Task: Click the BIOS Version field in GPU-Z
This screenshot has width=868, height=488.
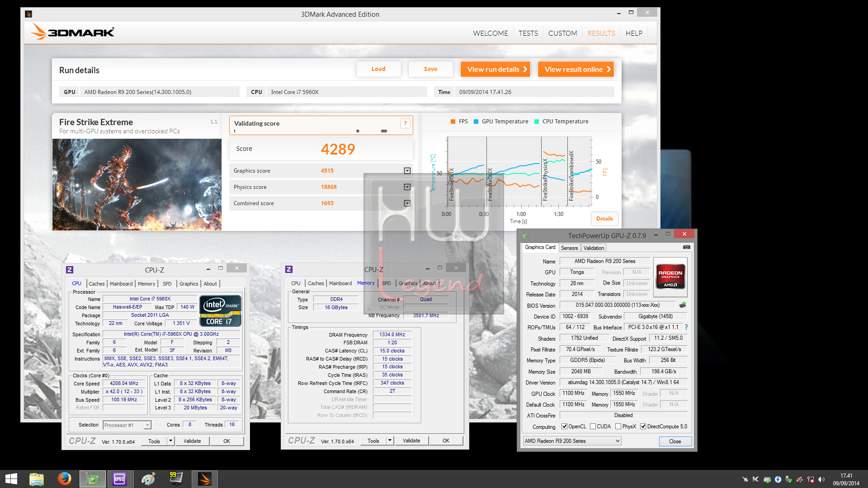Action: point(618,305)
